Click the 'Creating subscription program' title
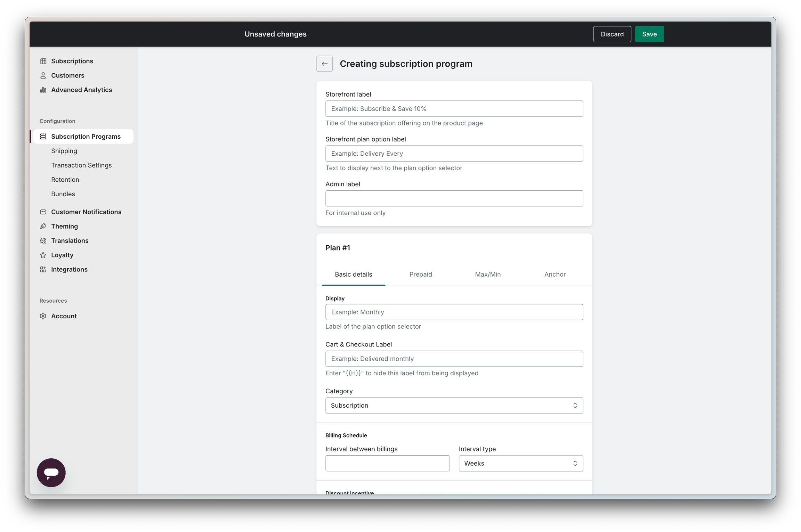The height and width of the screenshot is (532, 801). tap(406, 64)
